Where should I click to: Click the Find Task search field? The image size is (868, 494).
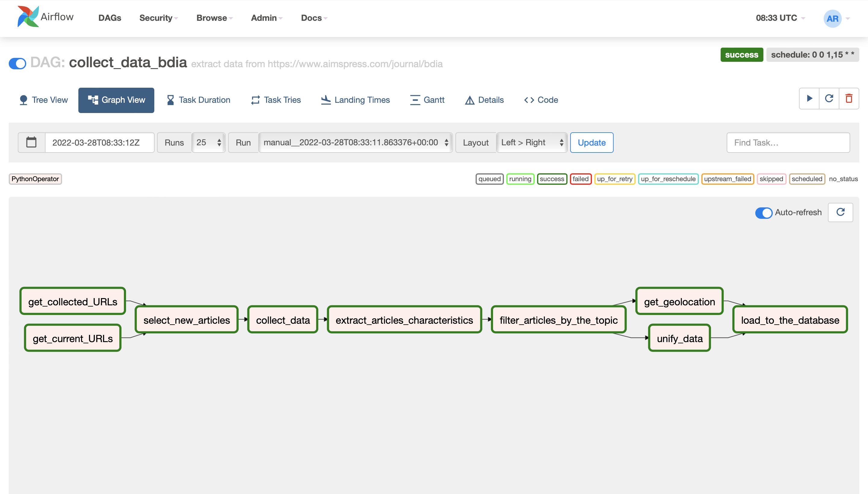(788, 143)
